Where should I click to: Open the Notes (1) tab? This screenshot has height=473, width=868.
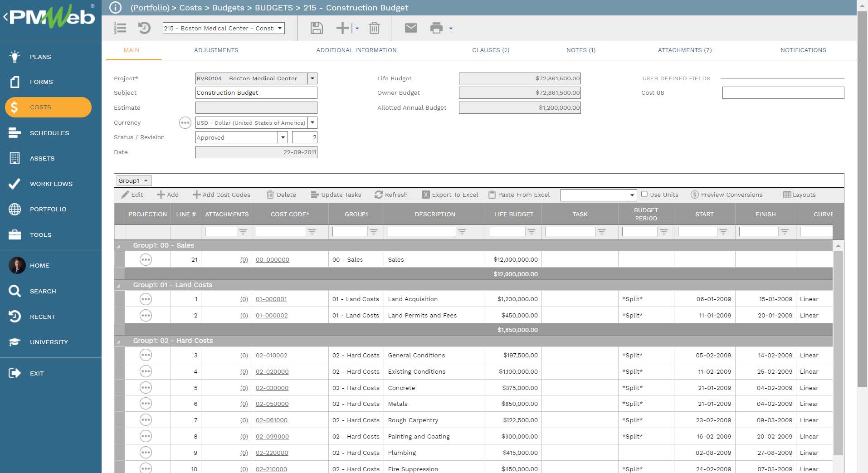(580, 50)
